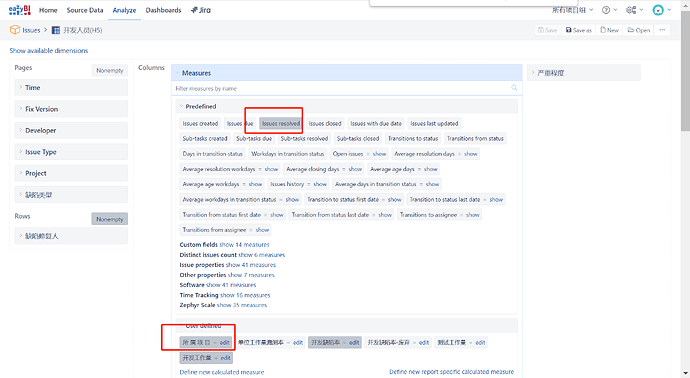Click show next to Transitions from assignee
690x378 pixels.
(x=262, y=230)
